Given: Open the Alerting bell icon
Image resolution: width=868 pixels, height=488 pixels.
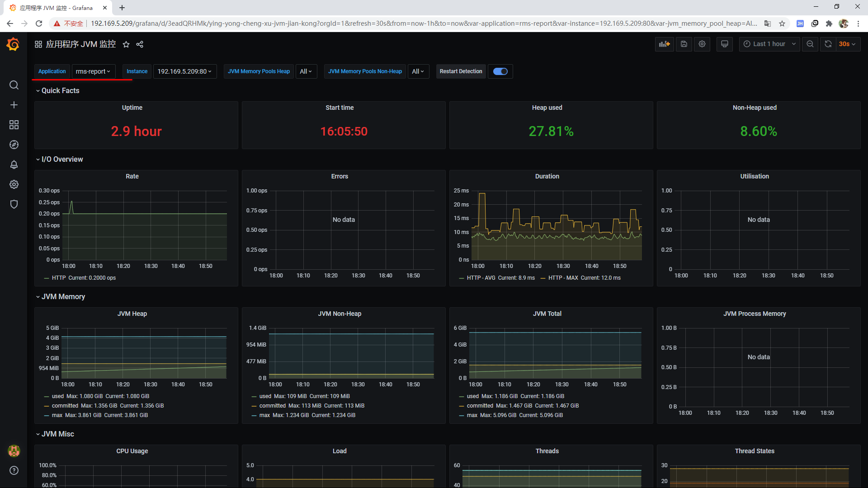Looking at the screenshot, I should coord(14,164).
